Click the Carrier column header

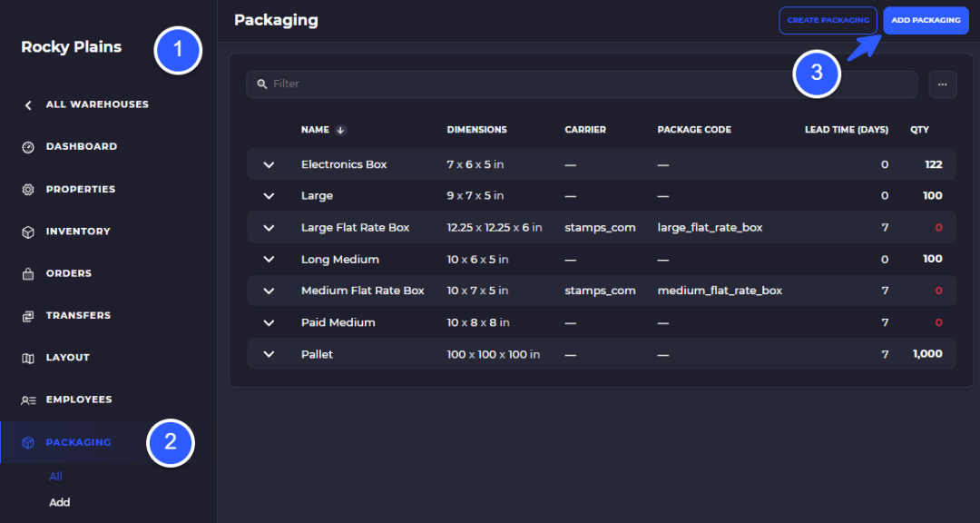585,130
